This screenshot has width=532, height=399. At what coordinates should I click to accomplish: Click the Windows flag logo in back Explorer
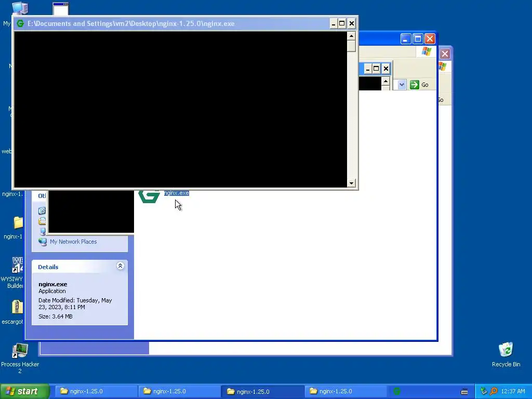click(443, 66)
